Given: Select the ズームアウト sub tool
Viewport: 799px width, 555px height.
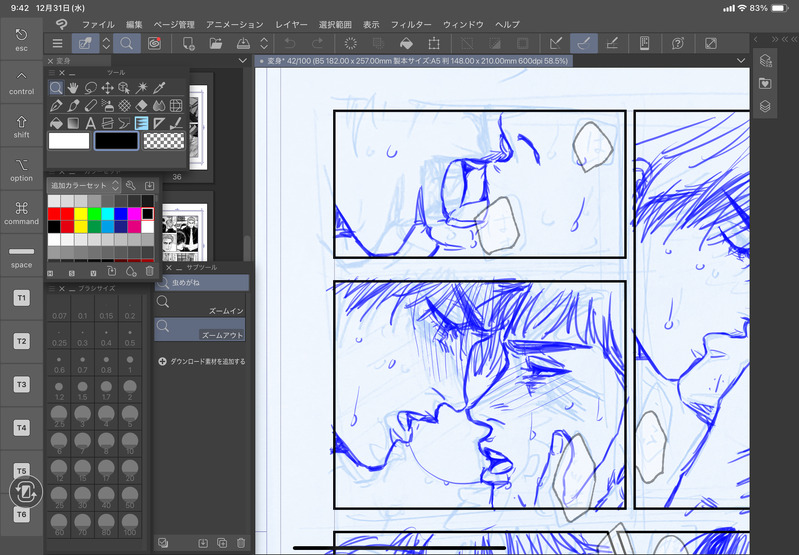Looking at the screenshot, I should tap(200, 329).
